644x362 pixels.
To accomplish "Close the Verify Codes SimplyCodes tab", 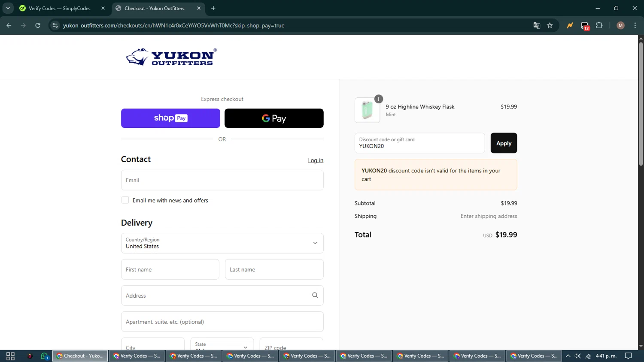I will 103,8.
